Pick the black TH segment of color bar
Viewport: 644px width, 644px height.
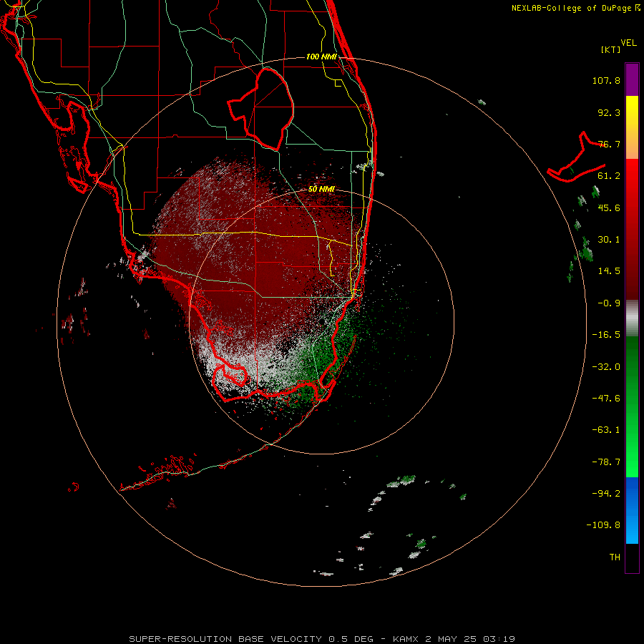pos(632,558)
